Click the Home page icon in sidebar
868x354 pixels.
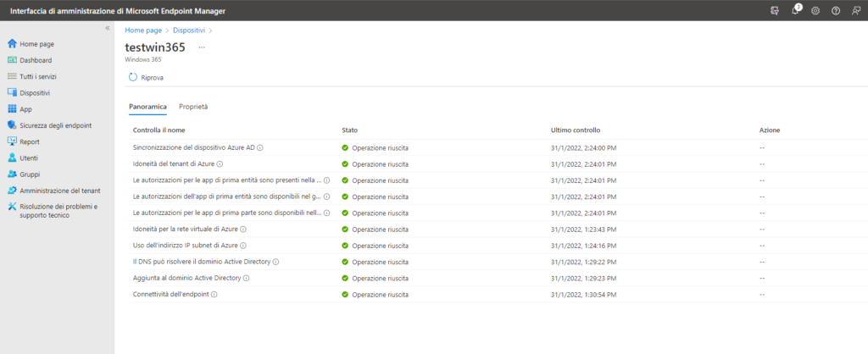pos(12,44)
